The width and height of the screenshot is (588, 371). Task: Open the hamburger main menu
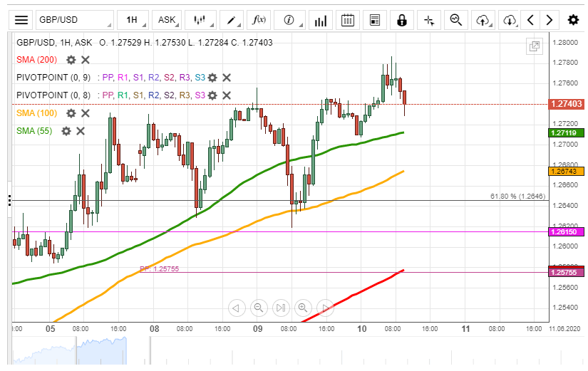pyautogui.click(x=21, y=20)
